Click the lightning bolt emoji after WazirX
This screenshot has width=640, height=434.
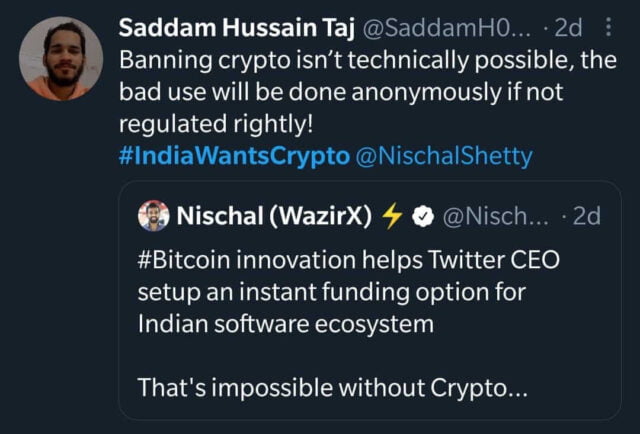tap(391, 215)
